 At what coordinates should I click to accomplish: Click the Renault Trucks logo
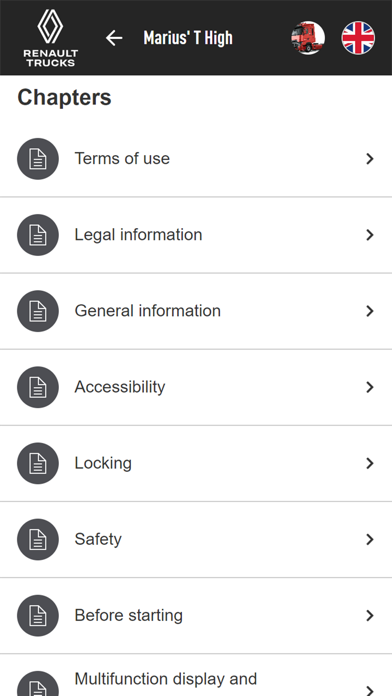[51, 38]
